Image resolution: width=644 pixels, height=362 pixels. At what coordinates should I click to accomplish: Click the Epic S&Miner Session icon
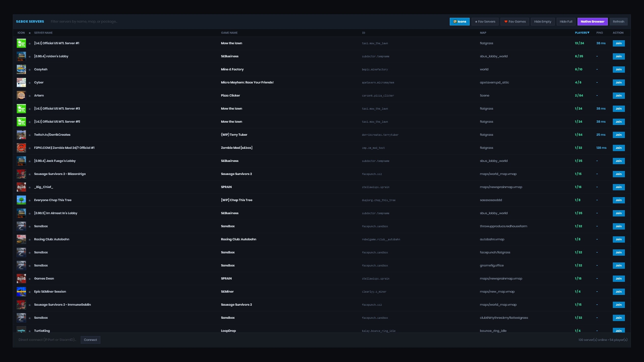click(x=21, y=292)
